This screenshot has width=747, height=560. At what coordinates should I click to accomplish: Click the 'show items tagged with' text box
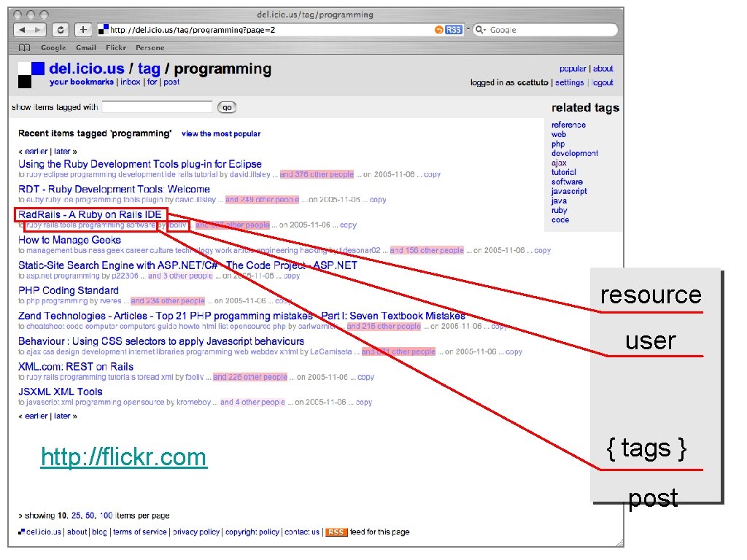click(158, 106)
